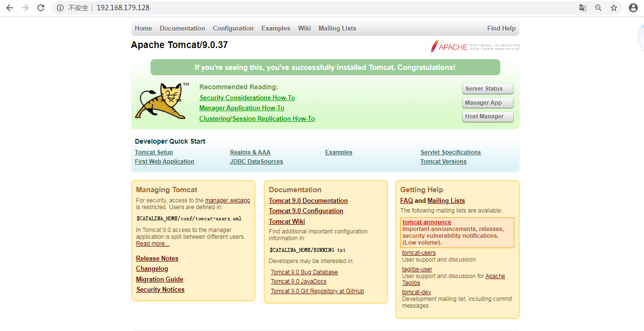This screenshot has width=644, height=331.
Task: Open the Manager Application How-To link
Action: click(x=242, y=108)
